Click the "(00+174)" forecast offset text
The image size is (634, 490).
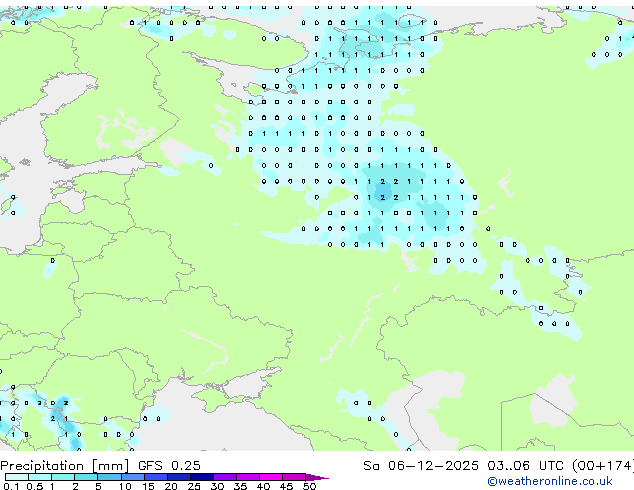[x=602, y=466]
